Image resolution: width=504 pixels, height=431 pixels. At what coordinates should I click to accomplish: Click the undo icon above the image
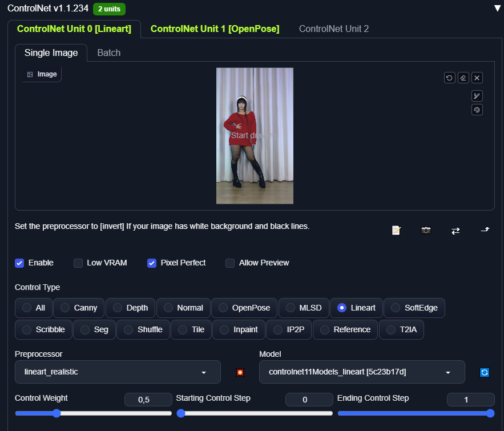pyautogui.click(x=449, y=78)
